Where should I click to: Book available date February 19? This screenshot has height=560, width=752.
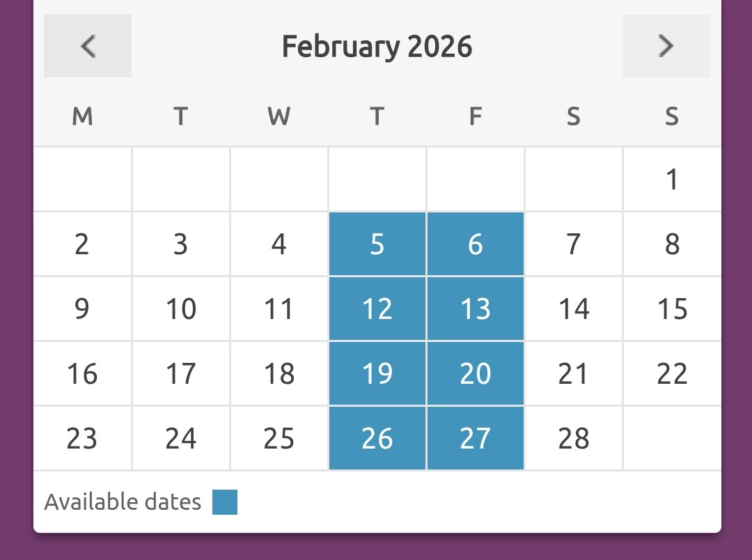[x=377, y=374]
